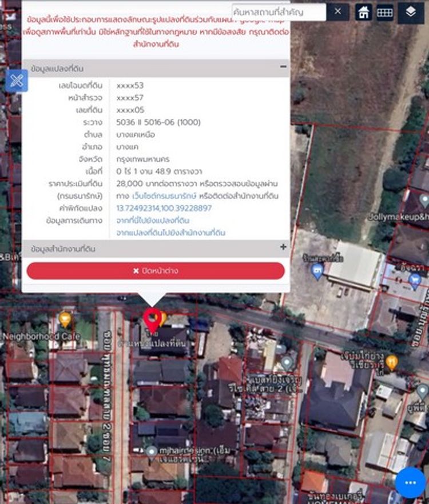Click the red ปิดหน้าต่าง button
The width and height of the screenshot is (429, 504).
[x=156, y=271]
